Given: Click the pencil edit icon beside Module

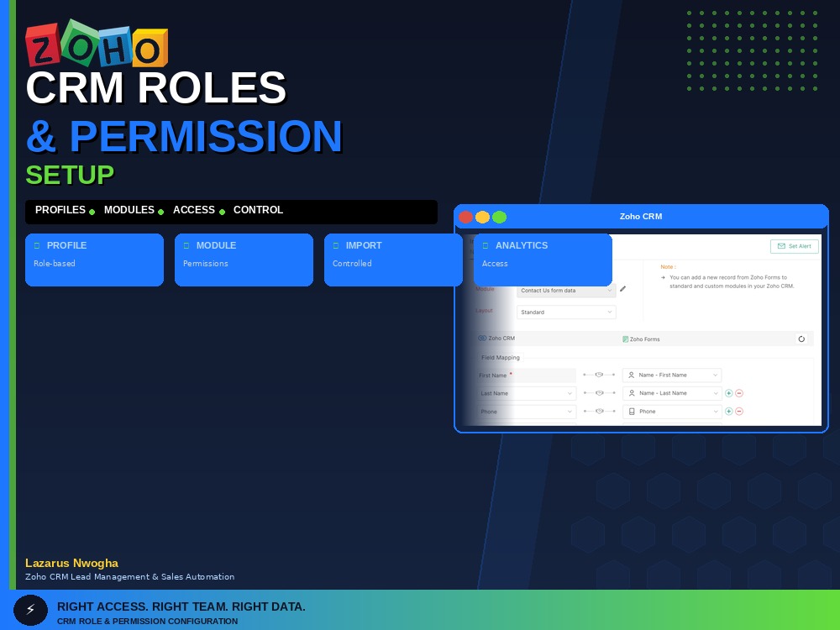Looking at the screenshot, I should [x=622, y=289].
